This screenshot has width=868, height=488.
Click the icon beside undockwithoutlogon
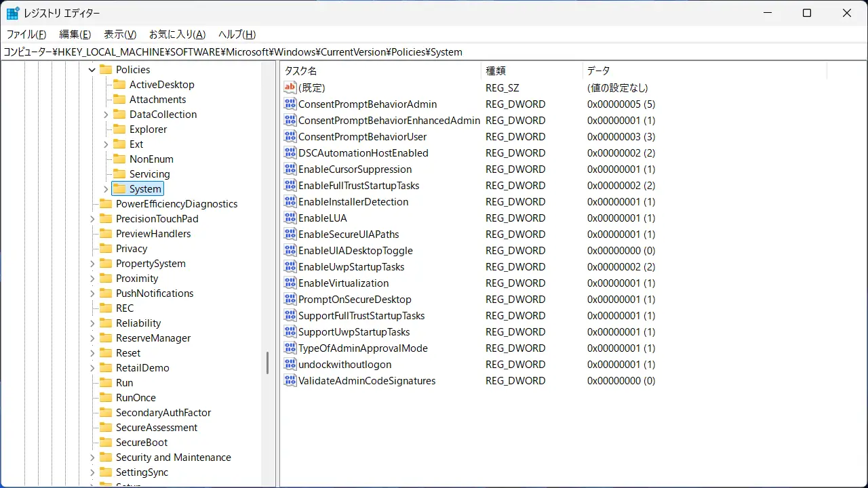290,365
